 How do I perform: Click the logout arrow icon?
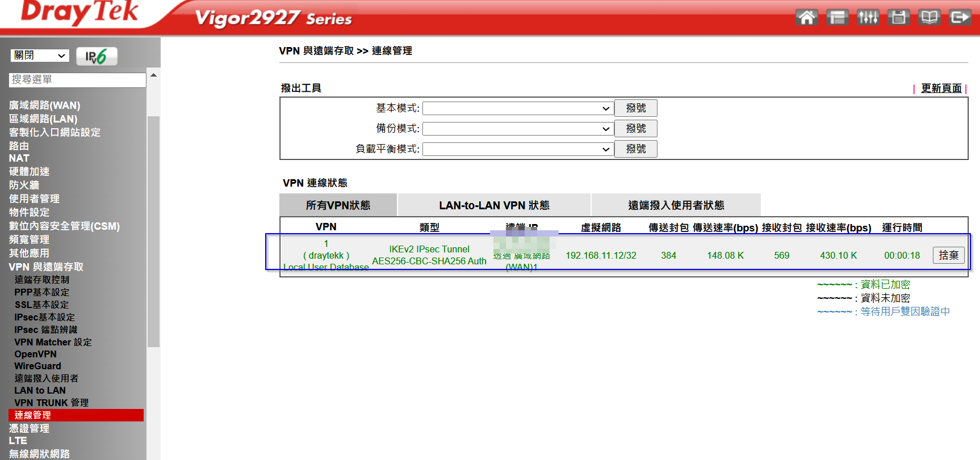click(x=960, y=17)
